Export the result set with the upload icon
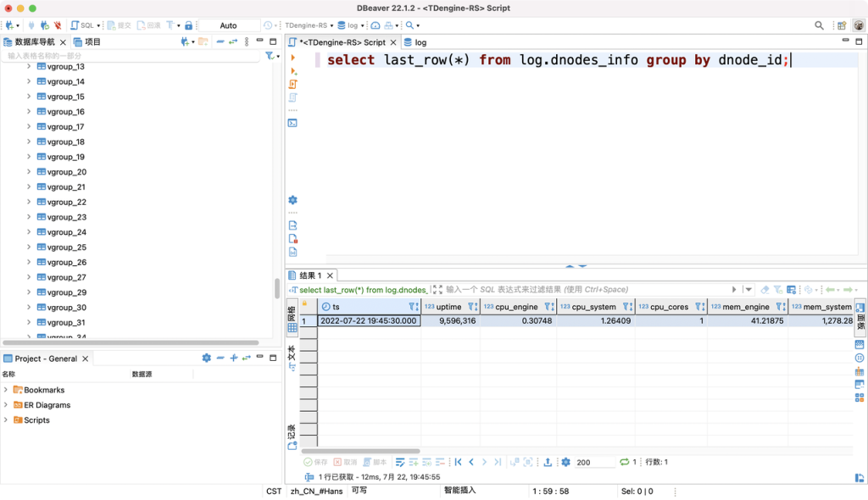This screenshot has width=868, height=500. click(x=548, y=462)
